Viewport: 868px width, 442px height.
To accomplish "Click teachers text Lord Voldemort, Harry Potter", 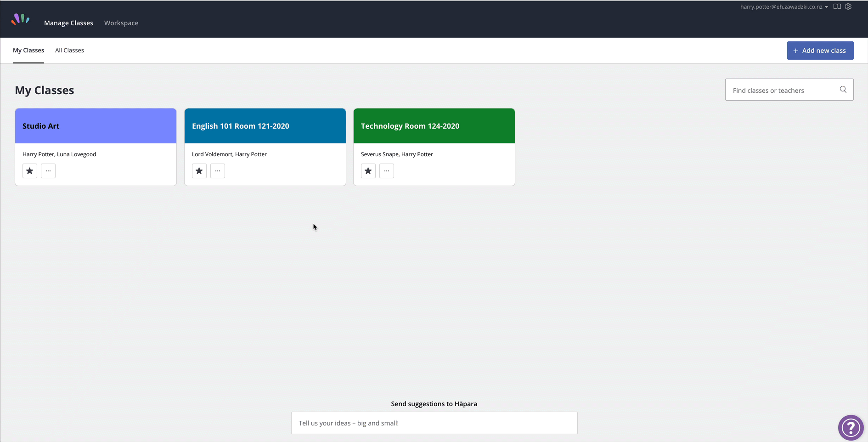I will pos(229,154).
